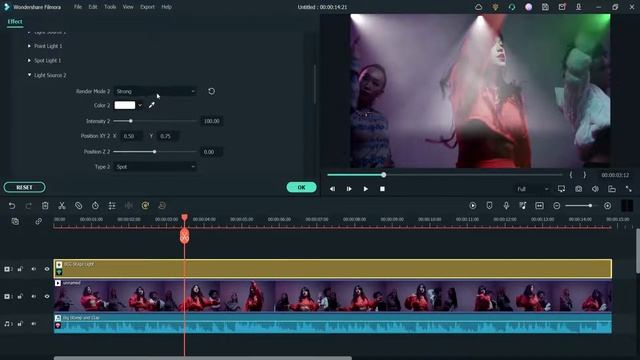Lock the video track 1
This screenshot has height=360, width=640.
[x=20, y=296]
